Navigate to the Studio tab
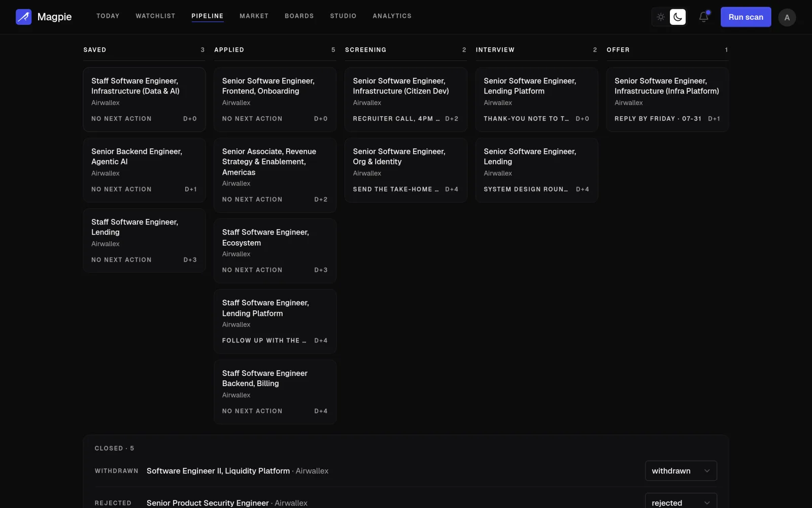This screenshot has height=508, width=812. tap(343, 16)
